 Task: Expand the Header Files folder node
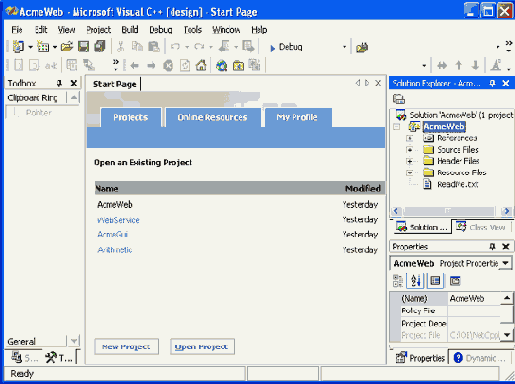tap(409, 161)
